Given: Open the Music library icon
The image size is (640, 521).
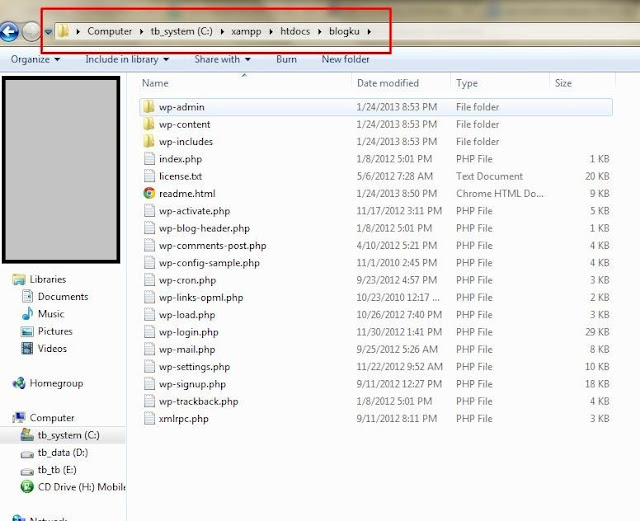Looking at the screenshot, I should [x=27, y=314].
